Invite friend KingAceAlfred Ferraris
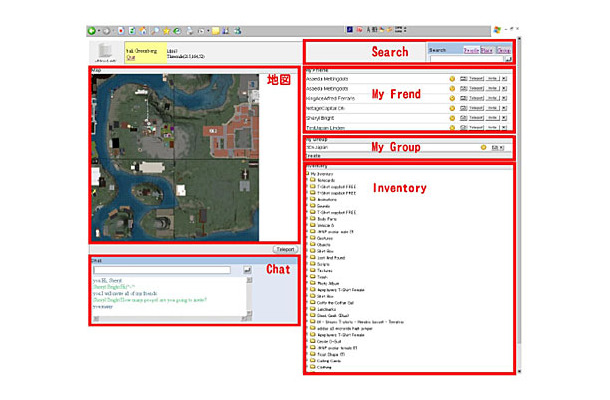Image resolution: width=610 pixels, height=400 pixels. tap(492, 98)
